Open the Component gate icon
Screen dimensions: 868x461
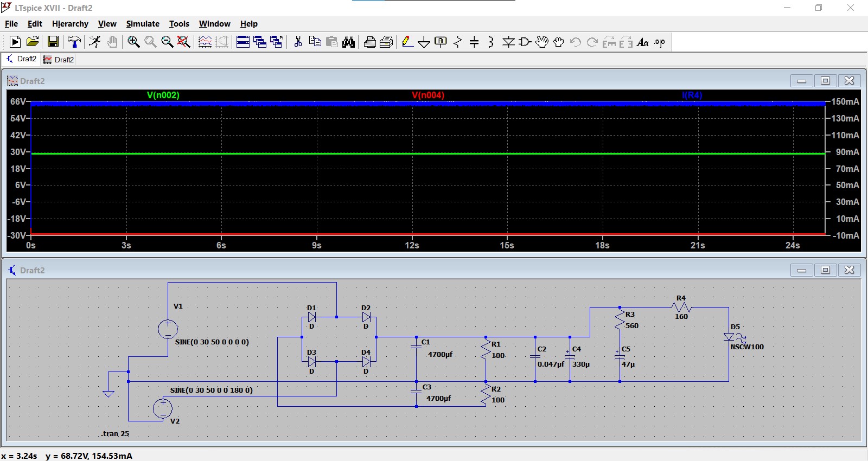pyautogui.click(x=525, y=42)
